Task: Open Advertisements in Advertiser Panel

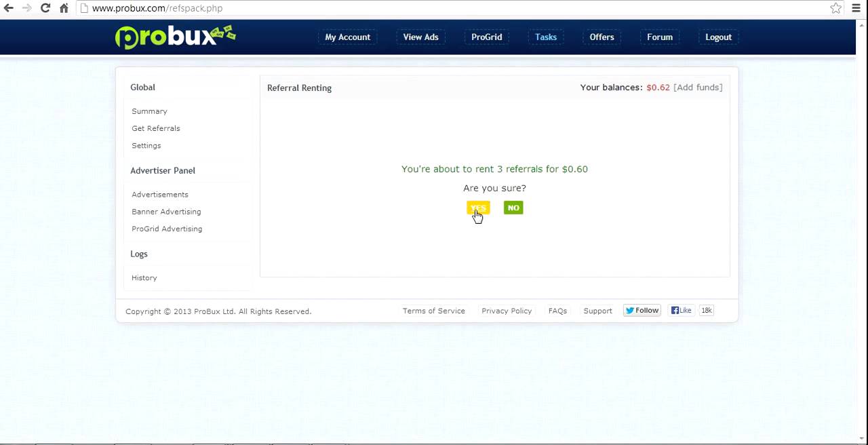Action: pyautogui.click(x=159, y=195)
